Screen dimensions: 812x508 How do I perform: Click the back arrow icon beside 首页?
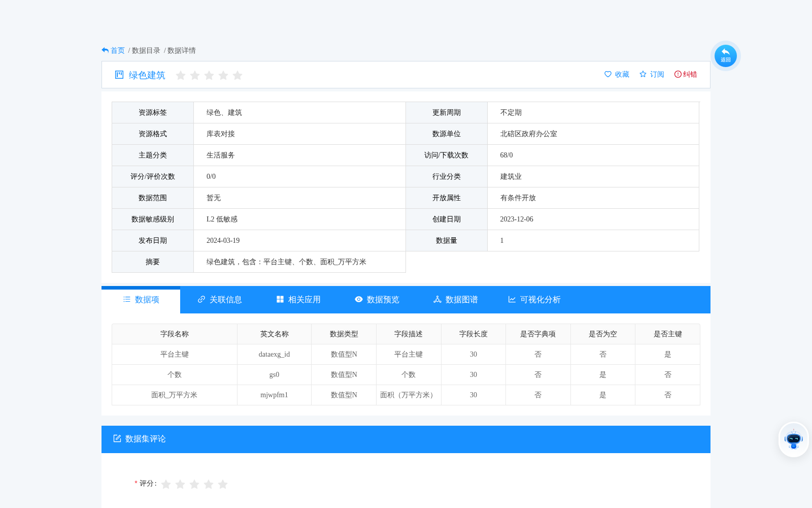105,50
